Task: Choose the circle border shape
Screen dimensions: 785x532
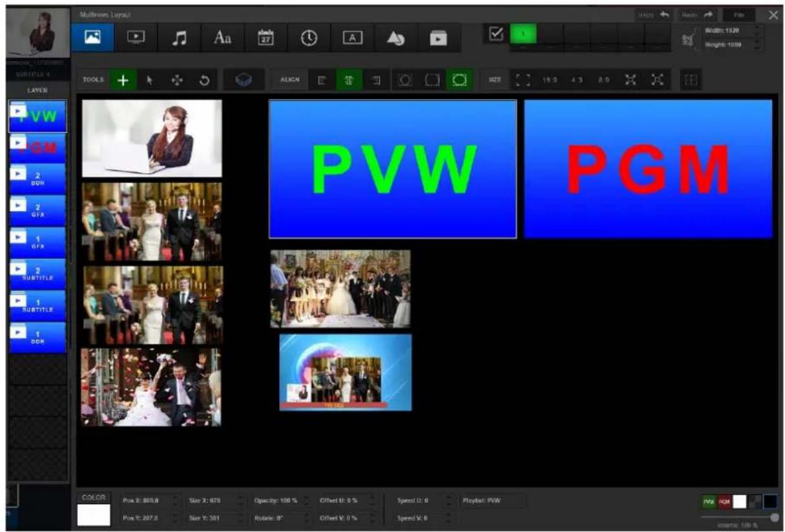Action: 405,81
